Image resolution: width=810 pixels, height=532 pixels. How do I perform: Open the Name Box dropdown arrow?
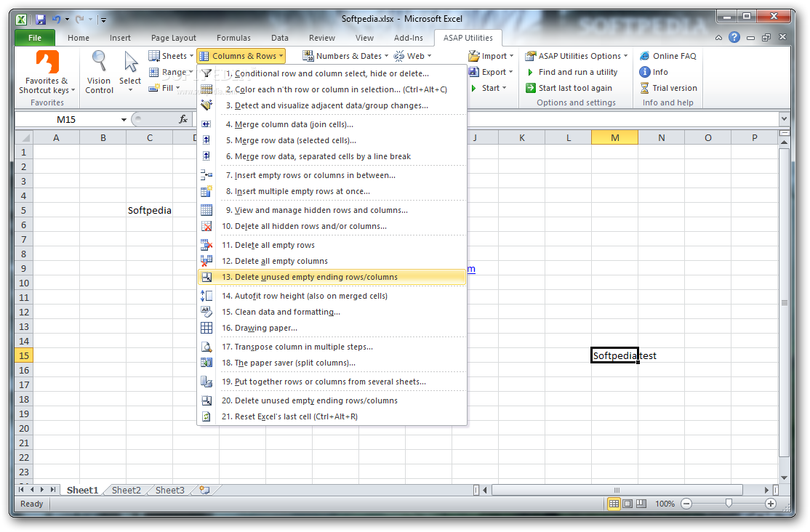pos(124,120)
